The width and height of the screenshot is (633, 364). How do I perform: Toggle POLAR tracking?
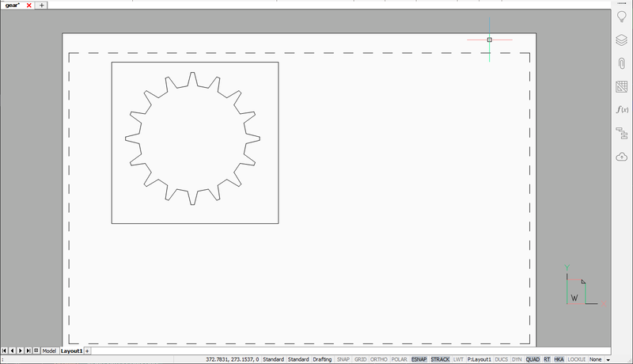click(x=400, y=359)
